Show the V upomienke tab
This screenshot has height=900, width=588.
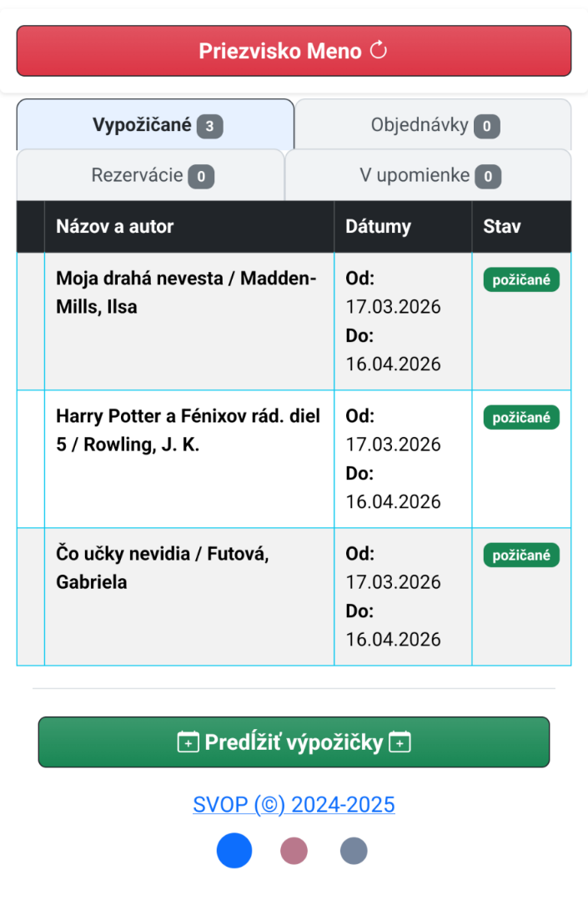click(x=429, y=175)
